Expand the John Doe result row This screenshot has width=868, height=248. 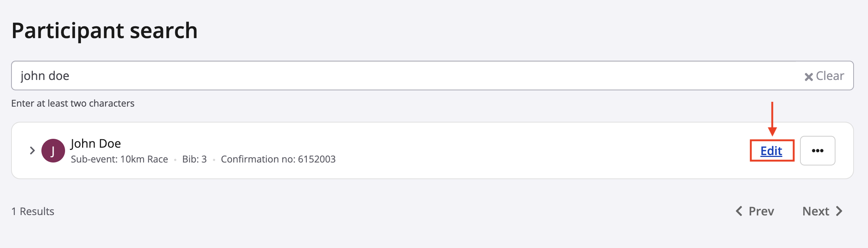(32, 151)
